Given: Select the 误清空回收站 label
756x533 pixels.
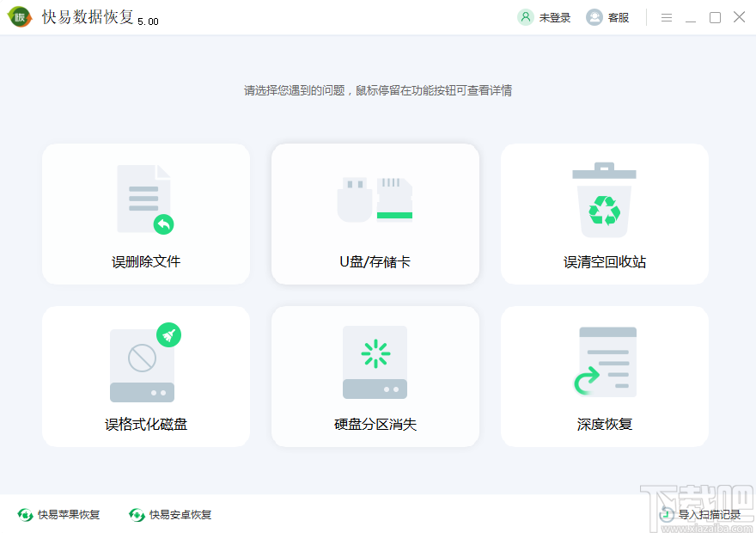Looking at the screenshot, I should click(x=605, y=262).
